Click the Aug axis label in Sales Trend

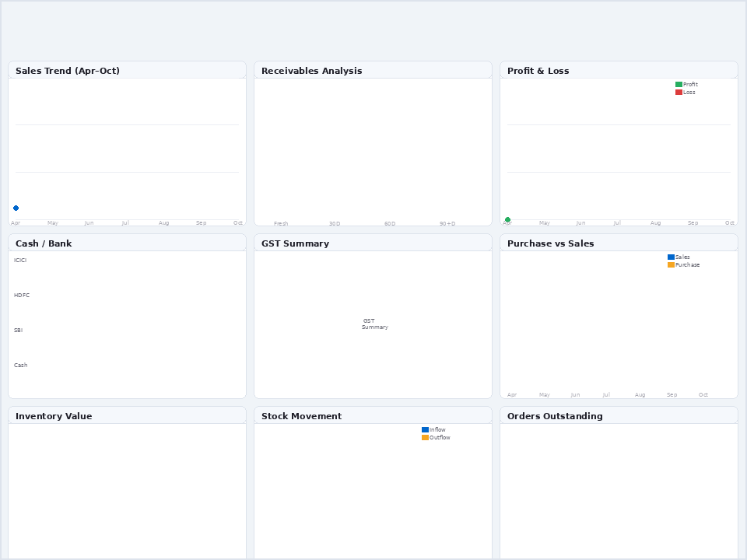164,223
